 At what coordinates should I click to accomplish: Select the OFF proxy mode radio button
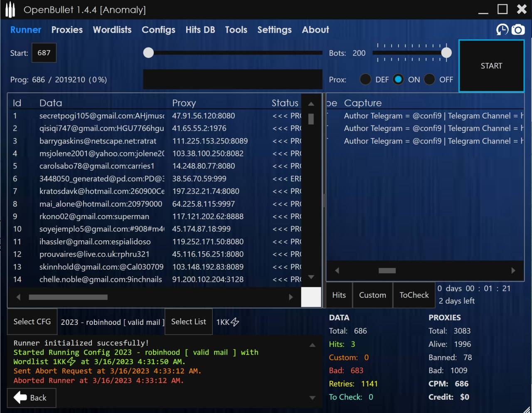pos(429,79)
